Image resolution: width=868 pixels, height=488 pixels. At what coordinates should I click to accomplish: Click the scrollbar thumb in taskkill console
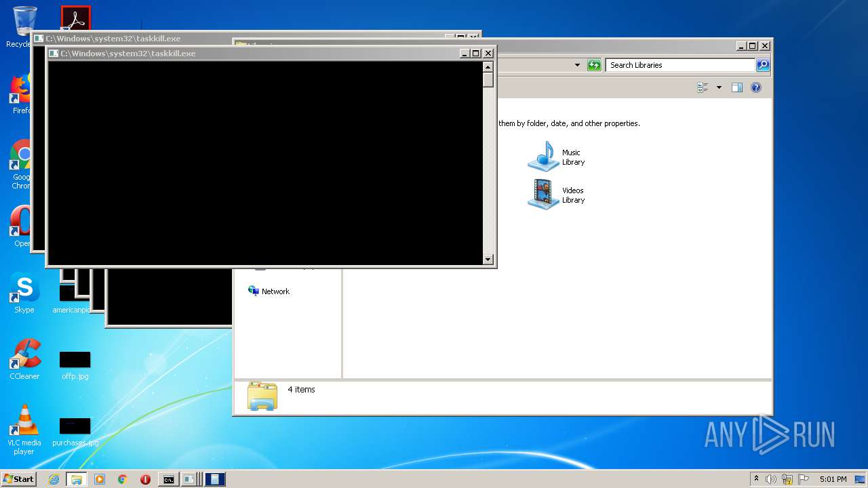coord(488,79)
